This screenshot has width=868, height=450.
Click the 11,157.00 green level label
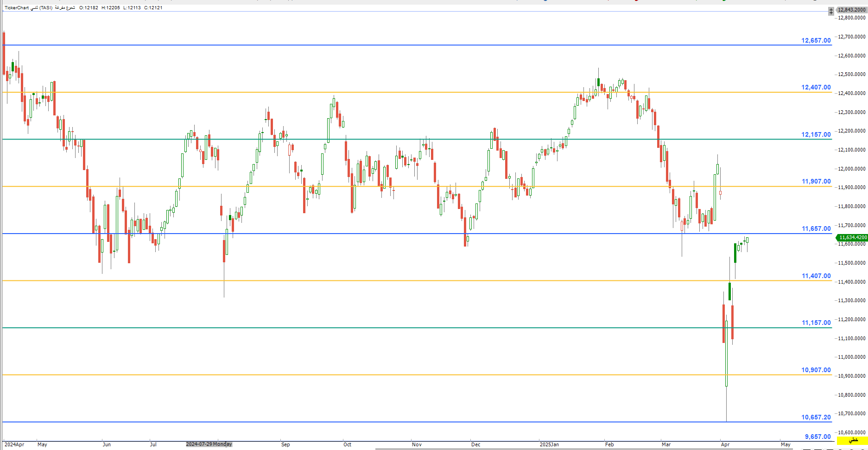[x=816, y=323]
